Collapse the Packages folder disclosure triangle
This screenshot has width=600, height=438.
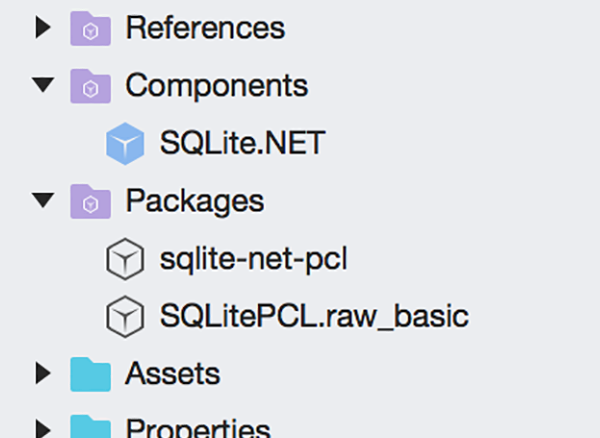click(x=41, y=201)
